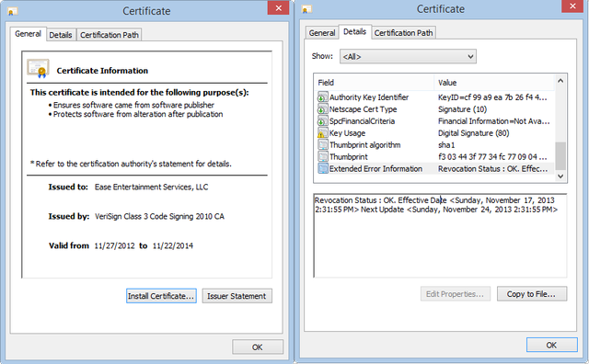The image size is (589, 364).
Task: Open the Show <All> dropdown
Action: pyautogui.click(x=408, y=57)
